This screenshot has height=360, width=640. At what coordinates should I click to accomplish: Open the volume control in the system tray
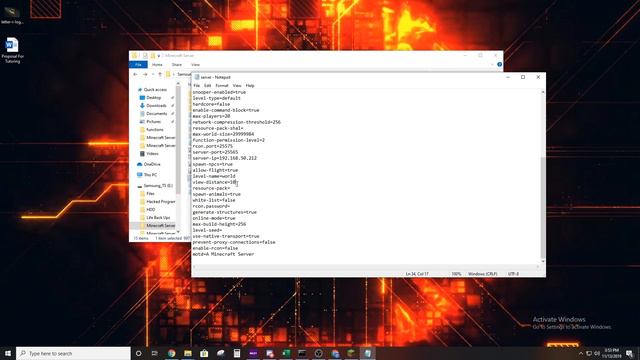click(597, 353)
